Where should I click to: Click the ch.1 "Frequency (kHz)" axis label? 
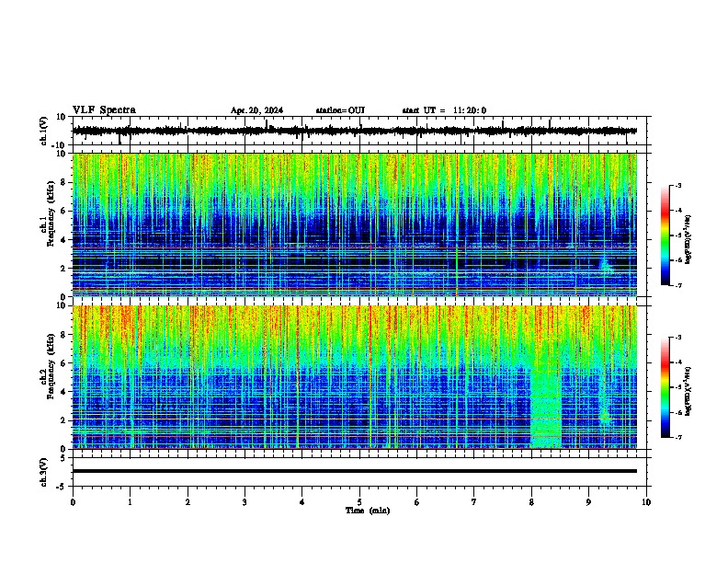[51, 213]
